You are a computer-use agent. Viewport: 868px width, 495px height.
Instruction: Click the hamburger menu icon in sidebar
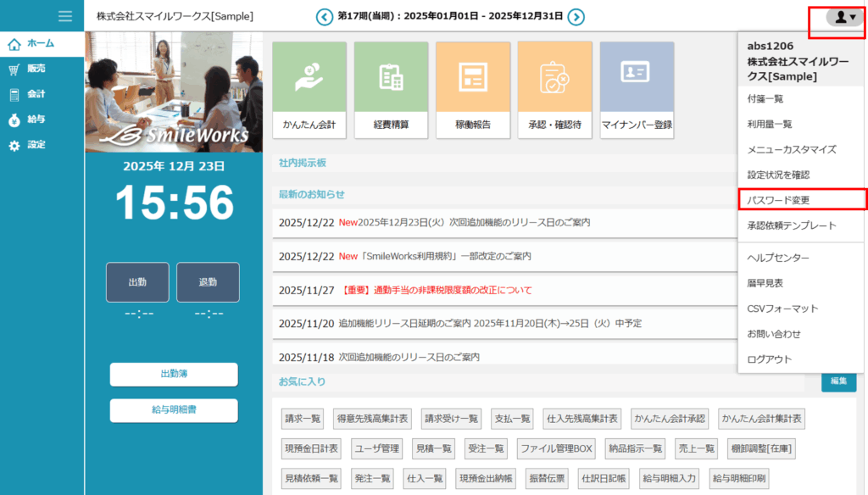point(64,16)
